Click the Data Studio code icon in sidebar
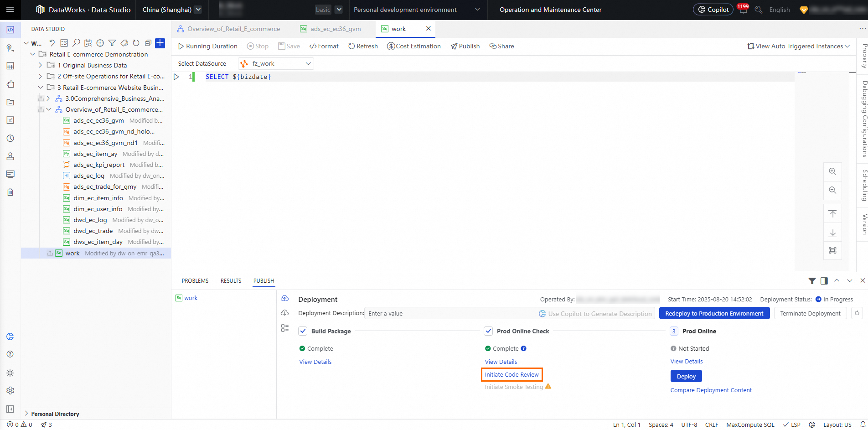Viewport: 868px width, 430px height. coord(10,30)
